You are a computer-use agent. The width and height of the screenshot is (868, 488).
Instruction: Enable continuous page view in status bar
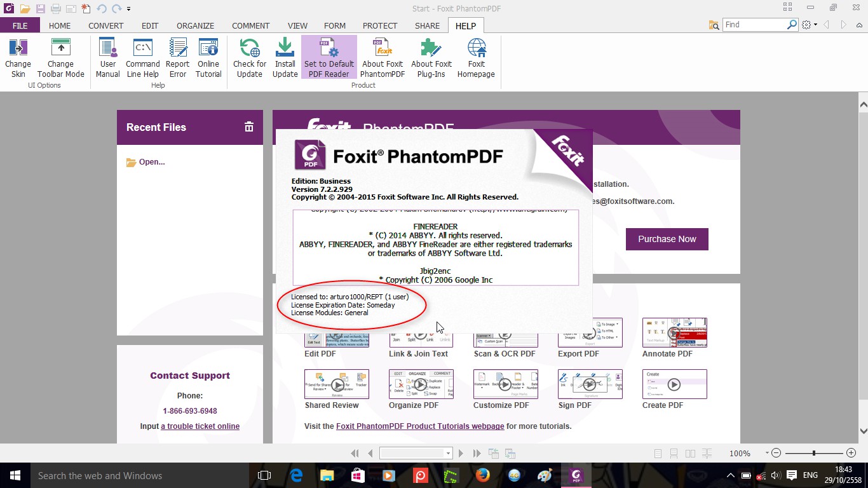point(673,453)
